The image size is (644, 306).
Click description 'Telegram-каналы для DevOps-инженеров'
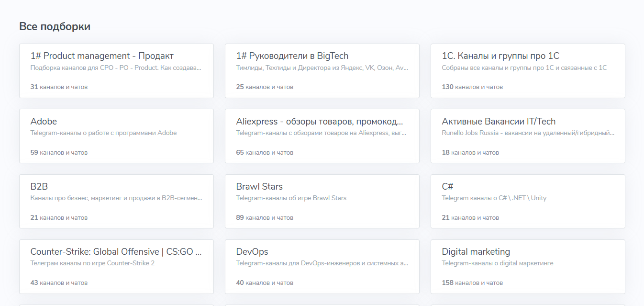[322, 263]
